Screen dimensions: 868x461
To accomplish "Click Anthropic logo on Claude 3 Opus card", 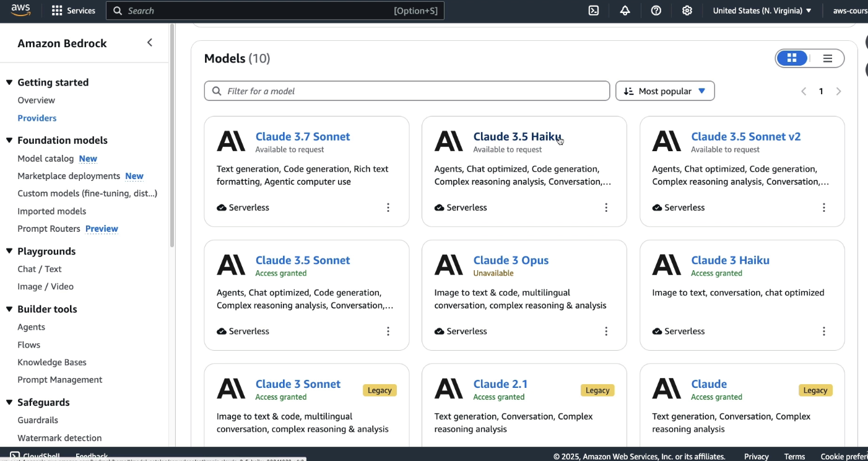I will (449, 265).
